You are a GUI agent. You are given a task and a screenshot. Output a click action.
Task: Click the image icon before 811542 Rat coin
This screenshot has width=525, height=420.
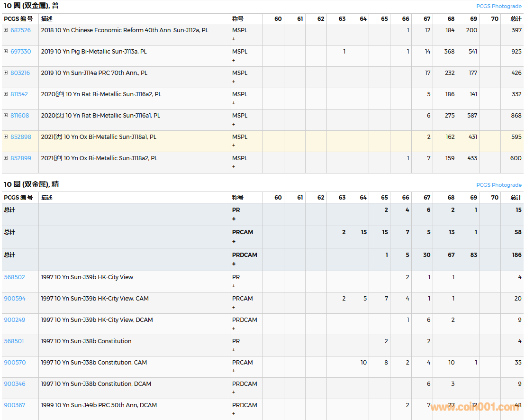(x=6, y=94)
